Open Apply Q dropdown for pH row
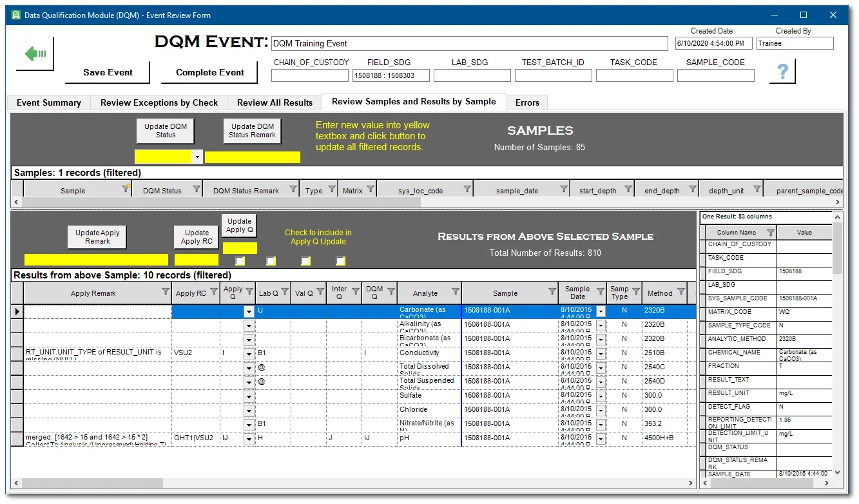859x504 pixels. click(x=249, y=439)
